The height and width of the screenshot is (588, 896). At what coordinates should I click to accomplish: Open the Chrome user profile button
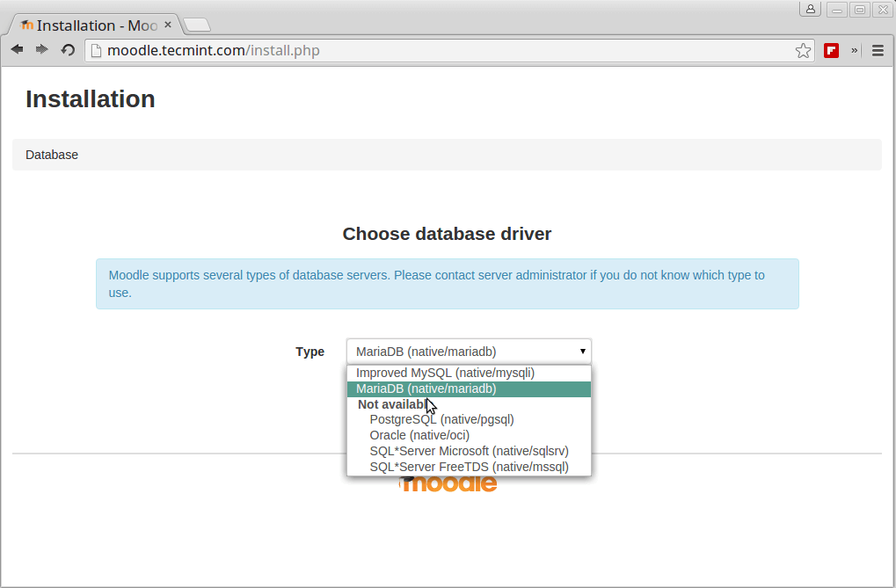pos(811,9)
